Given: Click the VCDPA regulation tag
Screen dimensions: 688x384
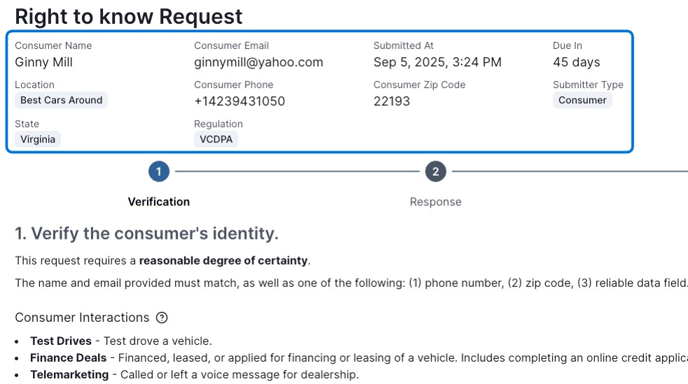Looking at the screenshot, I should (x=216, y=139).
